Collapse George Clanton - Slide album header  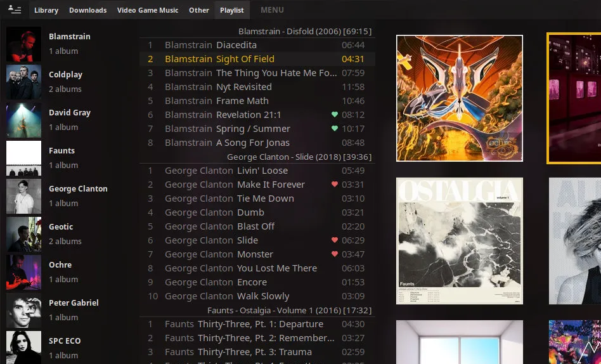(299, 157)
